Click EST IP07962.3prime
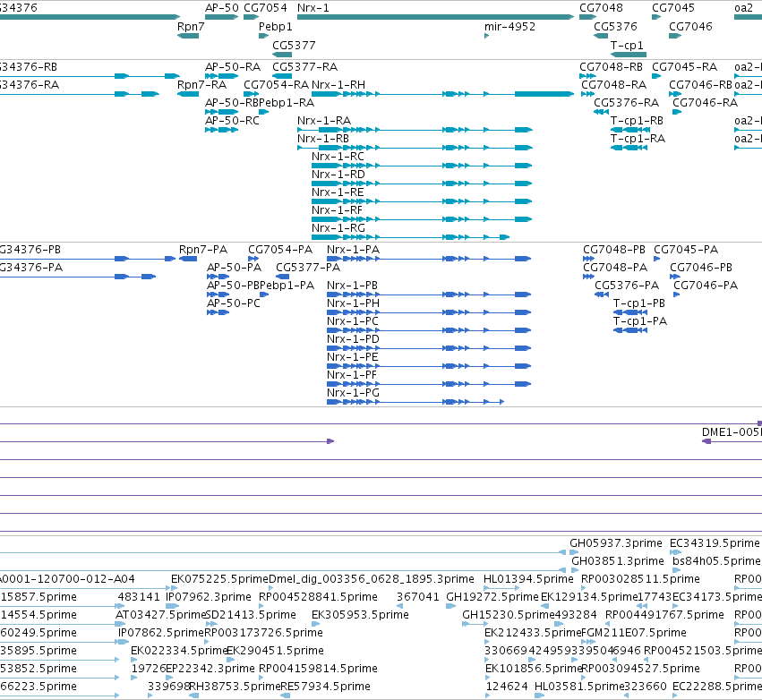This screenshot has height=700, width=762. tap(209, 597)
